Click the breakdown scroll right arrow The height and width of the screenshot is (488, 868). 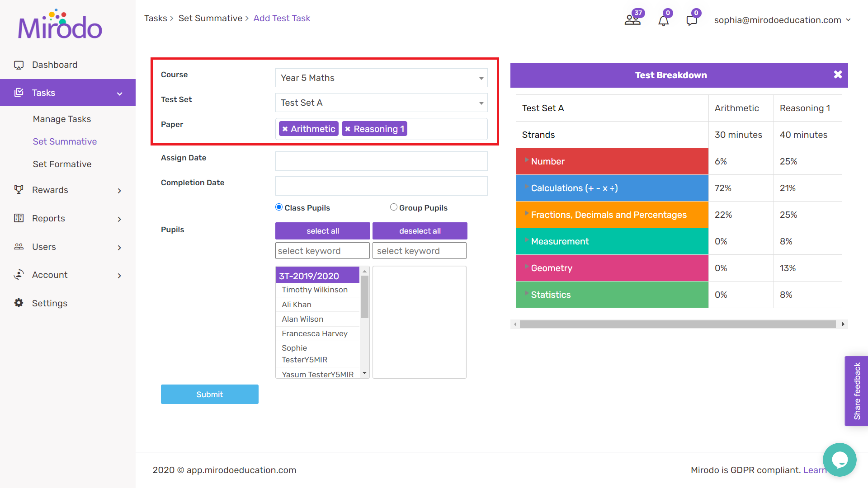pos(843,324)
